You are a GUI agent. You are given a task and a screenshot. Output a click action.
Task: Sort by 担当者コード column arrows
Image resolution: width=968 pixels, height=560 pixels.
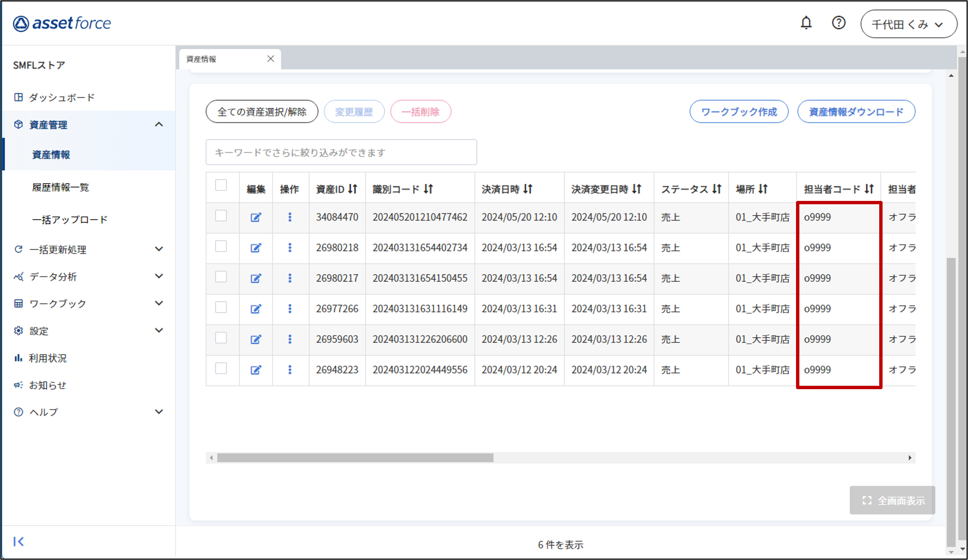coord(869,189)
